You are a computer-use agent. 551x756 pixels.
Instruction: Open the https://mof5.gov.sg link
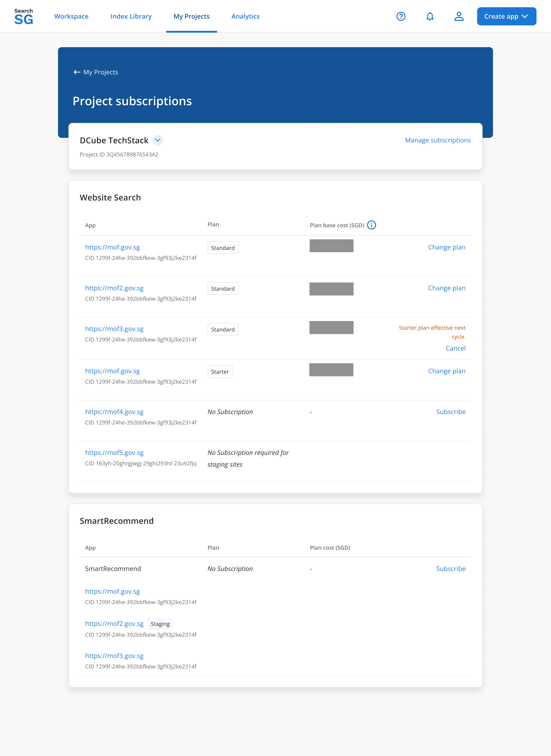click(x=114, y=453)
